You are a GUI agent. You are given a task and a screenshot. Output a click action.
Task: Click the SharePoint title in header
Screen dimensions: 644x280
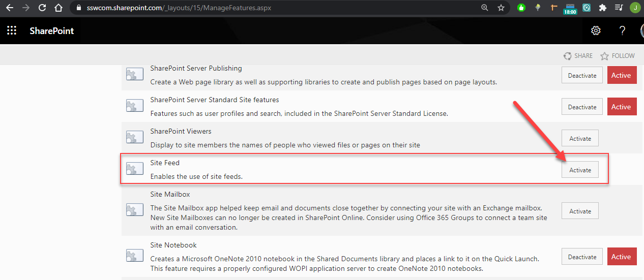pyautogui.click(x=51, y=31)
